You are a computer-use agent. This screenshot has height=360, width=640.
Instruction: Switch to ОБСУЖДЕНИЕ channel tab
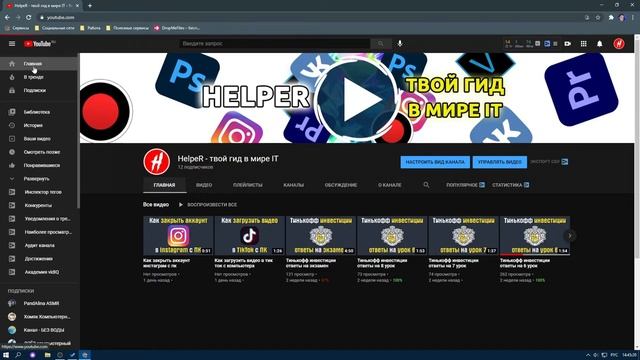pyautogui.click(x=341, y=185)
